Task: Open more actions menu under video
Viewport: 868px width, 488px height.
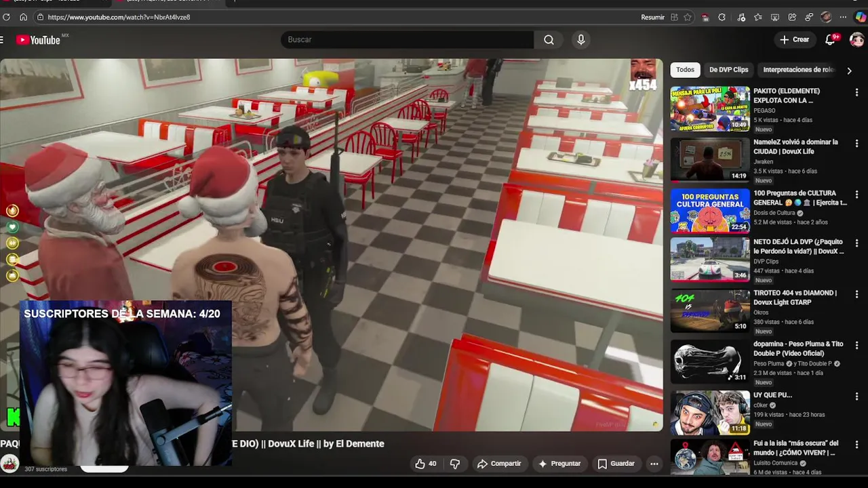Action: pyautogui.click(x=654, y=464)
